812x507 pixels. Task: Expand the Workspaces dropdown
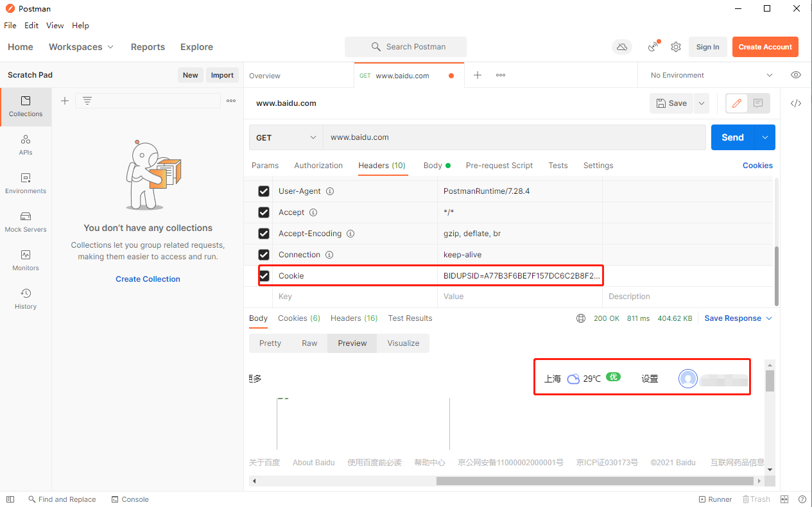tap(81, 47)
